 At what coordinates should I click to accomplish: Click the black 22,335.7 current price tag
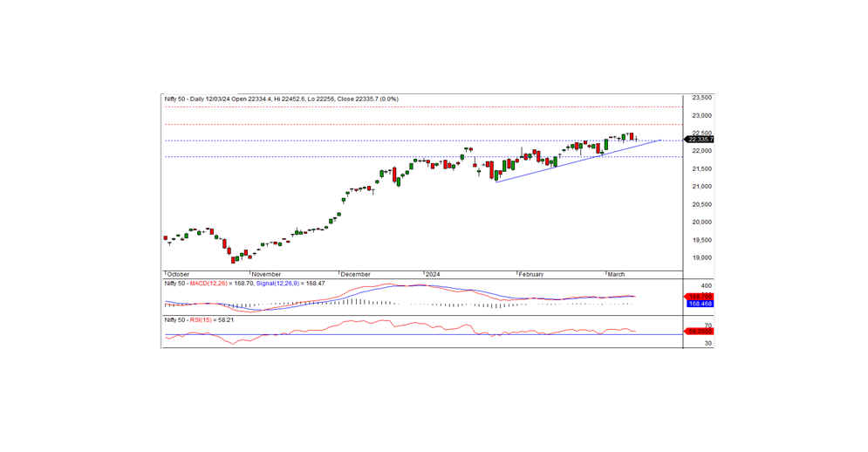pyautogui.click(x=699, y=139)
